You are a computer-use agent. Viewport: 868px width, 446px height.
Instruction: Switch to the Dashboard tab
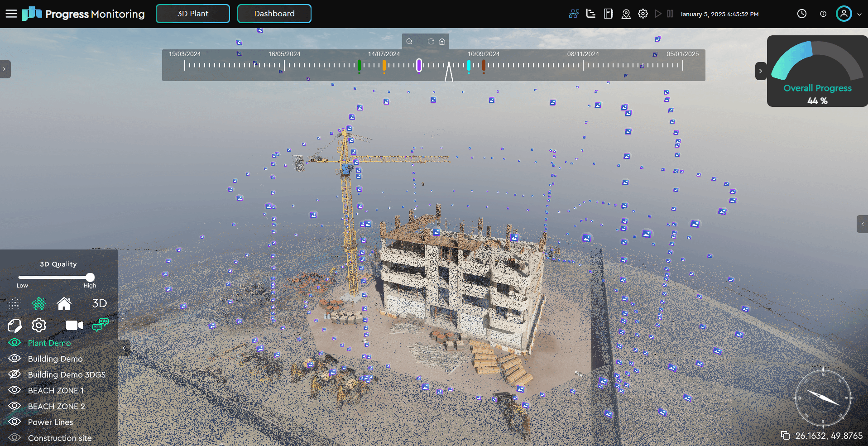click(274, 14)
